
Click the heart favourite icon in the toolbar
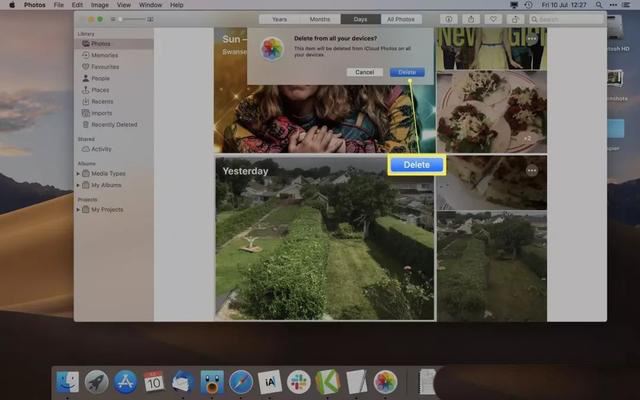[493, 19]
